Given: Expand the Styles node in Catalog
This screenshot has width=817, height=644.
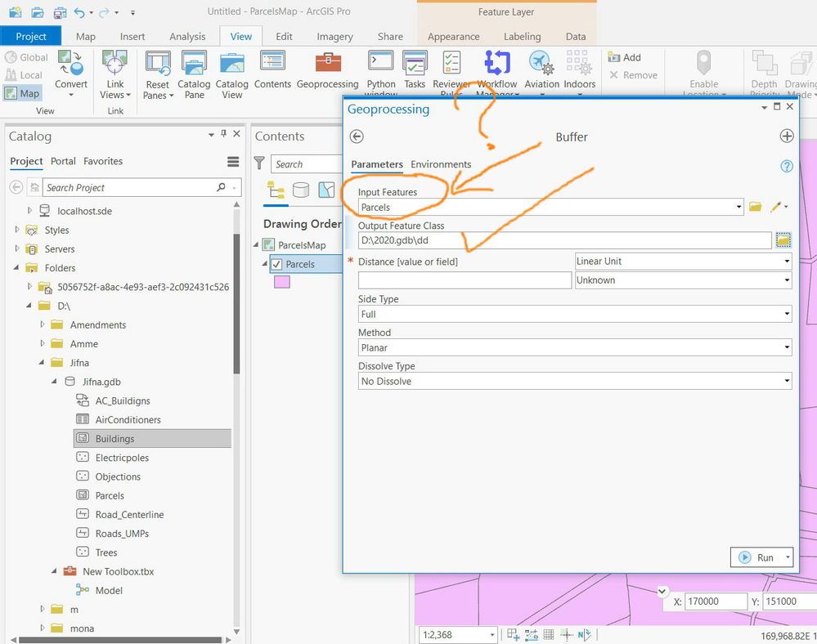Looking at the screenshot, I should coord(16,230).
